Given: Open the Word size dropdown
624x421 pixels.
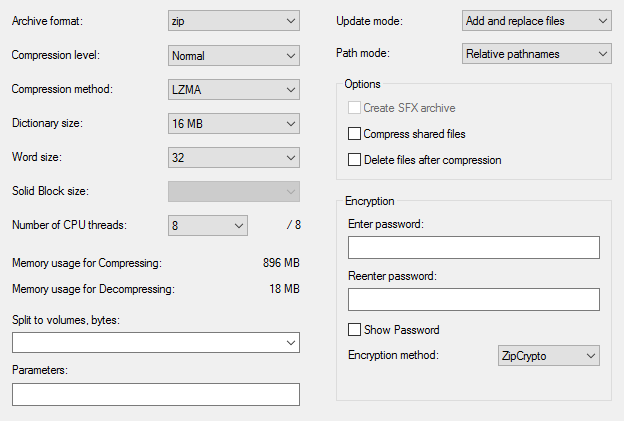Looking at the screenshot, I should (234, 158).
